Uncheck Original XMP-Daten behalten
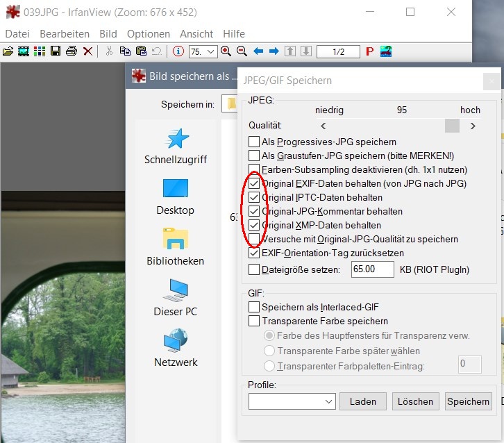The width and height of the screenshot is (504, 443). tap(254, 225)
